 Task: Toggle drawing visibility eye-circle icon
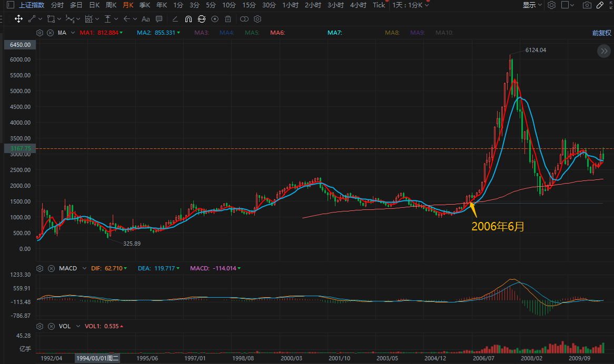214,19
